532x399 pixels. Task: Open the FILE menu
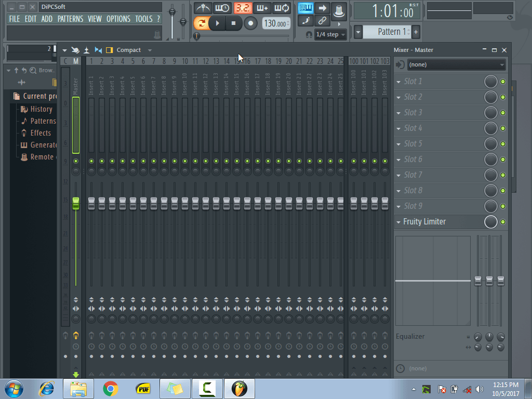(15, 19)
